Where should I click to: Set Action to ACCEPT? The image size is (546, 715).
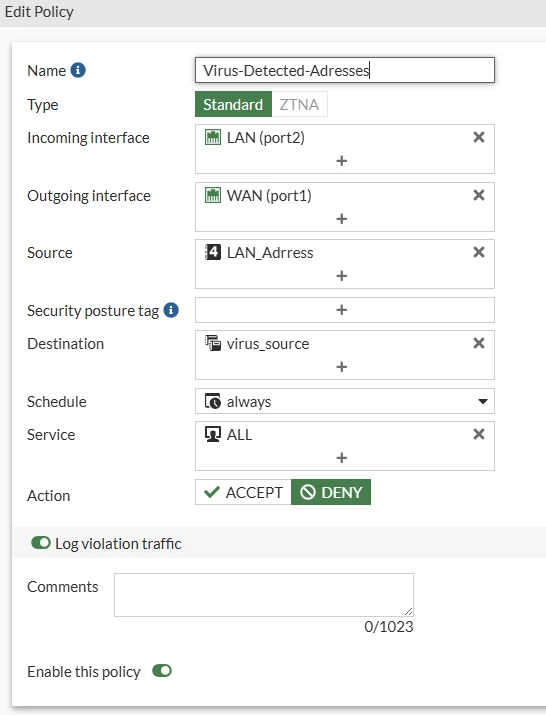tap(243, 492)
